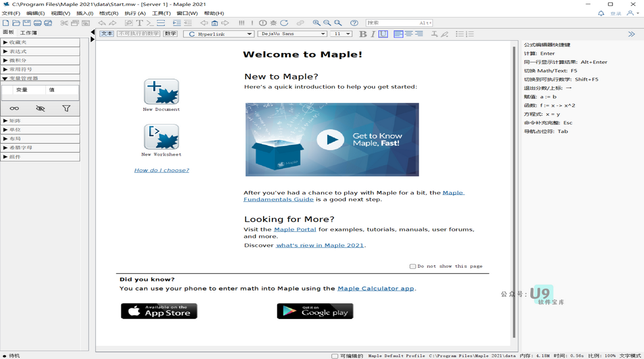Screen dimensions: 644x359
Task: Open the 插入(I) menu
Action: [x=85, y=14]
